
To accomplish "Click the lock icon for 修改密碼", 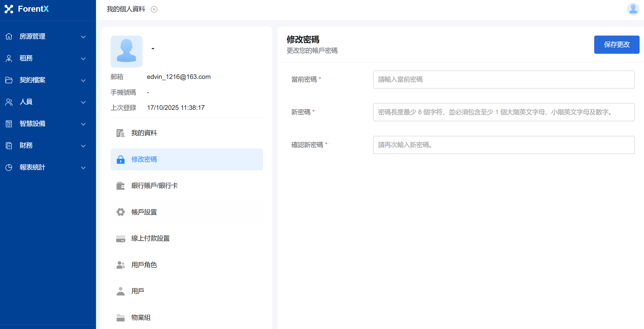I will [x=120, y=159].
